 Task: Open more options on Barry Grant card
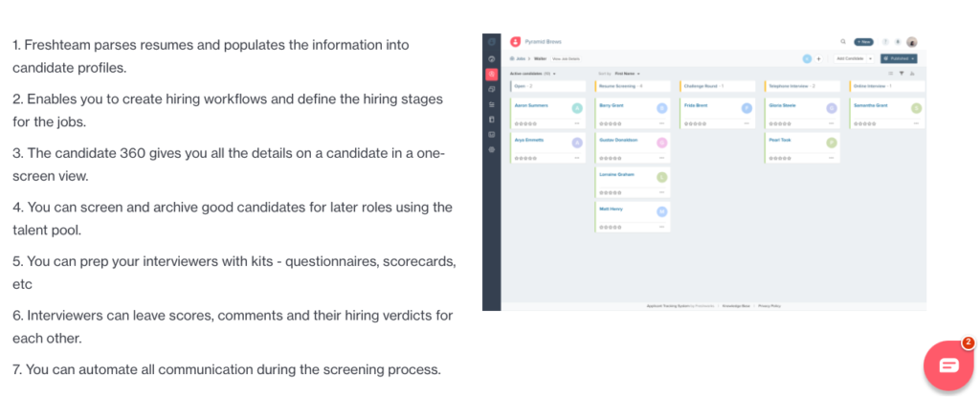tap(661, 123)
